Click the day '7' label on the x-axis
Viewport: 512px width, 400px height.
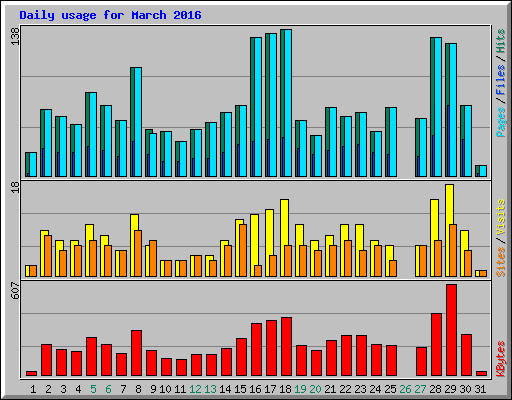click(x=123, y=389)
